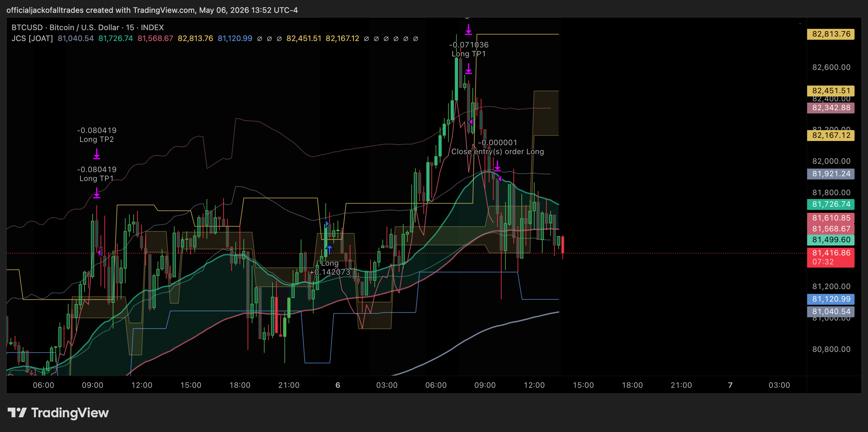Click the blue 81,120.99 value in the legend

(x=235, y=38)
